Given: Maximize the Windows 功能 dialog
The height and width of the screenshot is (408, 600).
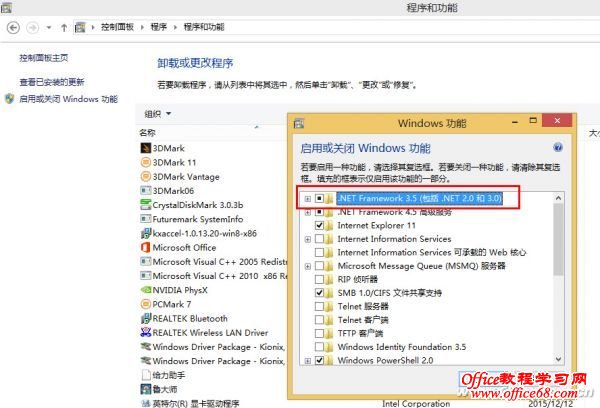Looking at the screenshot, I should pos(533,121).
